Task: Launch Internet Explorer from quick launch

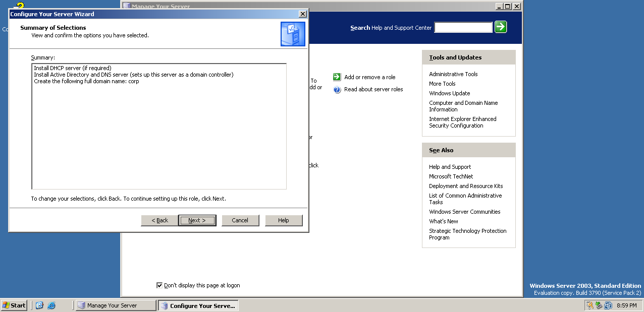Action: [51, 305]
